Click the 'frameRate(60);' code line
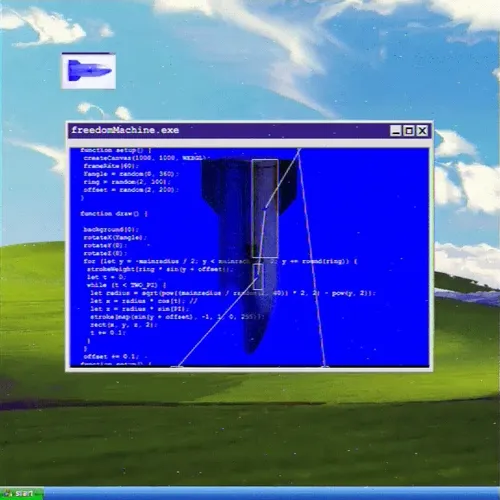 pyautogui.click(x=111, y=166)
